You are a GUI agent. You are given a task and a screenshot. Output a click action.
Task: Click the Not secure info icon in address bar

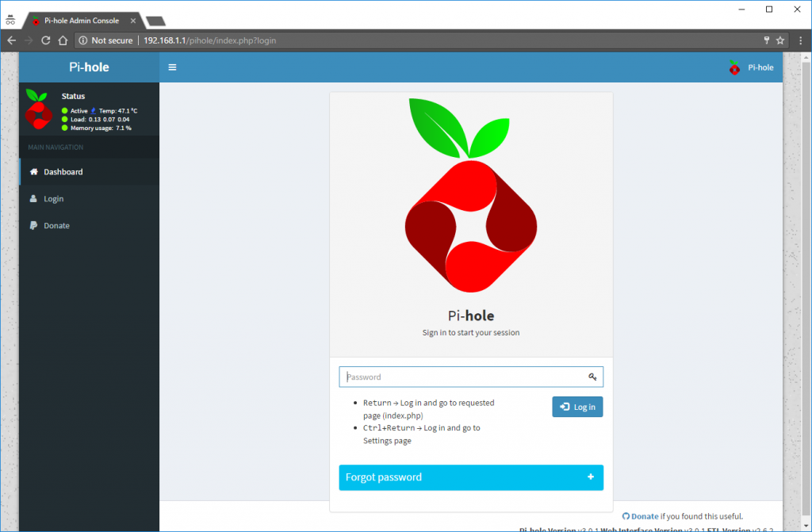(84, 40)
